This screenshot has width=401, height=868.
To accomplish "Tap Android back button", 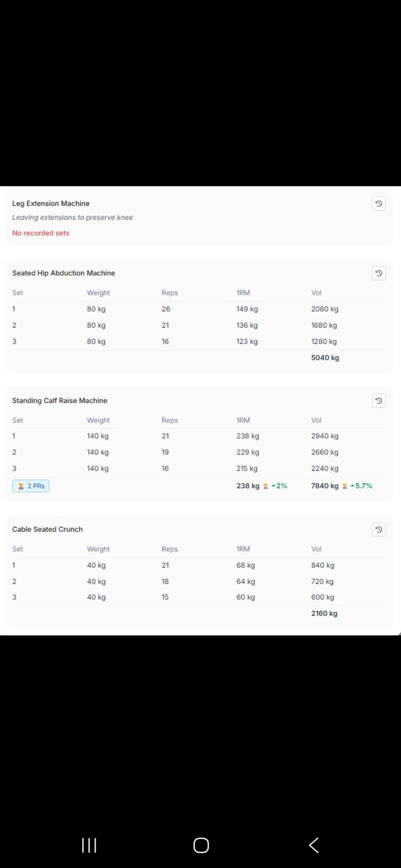I will [314, 845].
